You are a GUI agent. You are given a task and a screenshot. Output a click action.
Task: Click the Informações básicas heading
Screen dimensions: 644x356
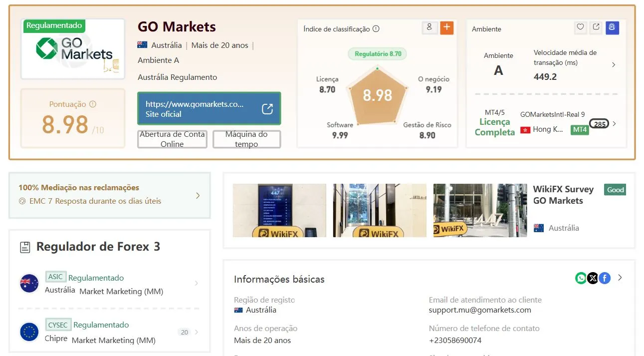click(279, 279)
